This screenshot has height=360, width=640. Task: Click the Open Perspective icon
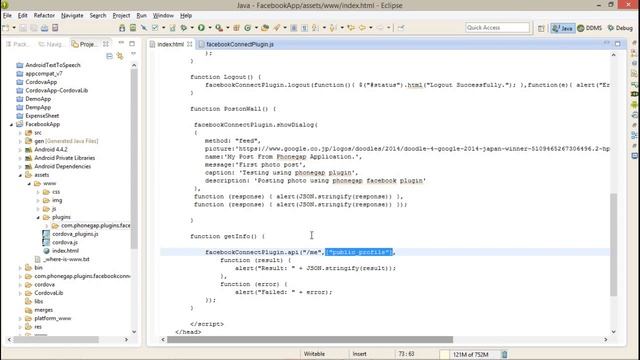[541, 28]
